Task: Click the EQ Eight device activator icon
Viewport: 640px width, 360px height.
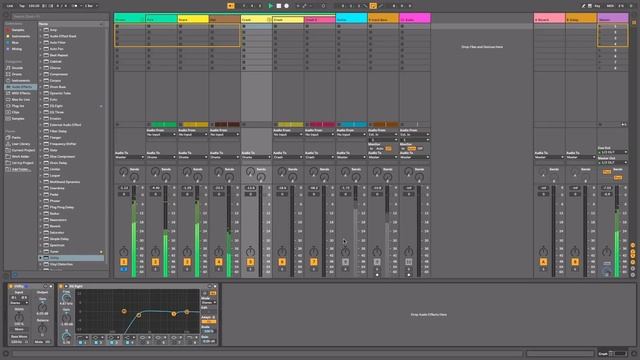Action: pyautogui.click(x=61, y=286)
